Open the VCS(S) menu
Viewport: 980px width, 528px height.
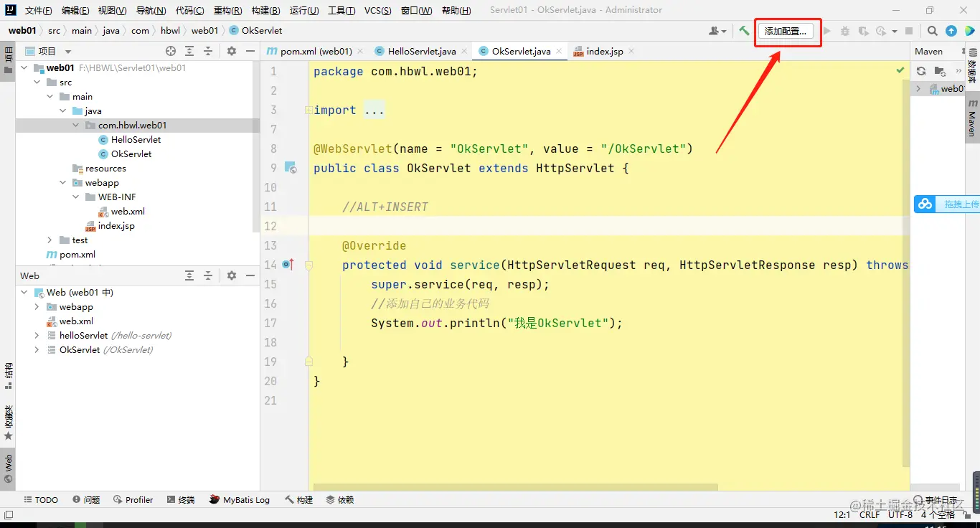[x=378, y=10]
